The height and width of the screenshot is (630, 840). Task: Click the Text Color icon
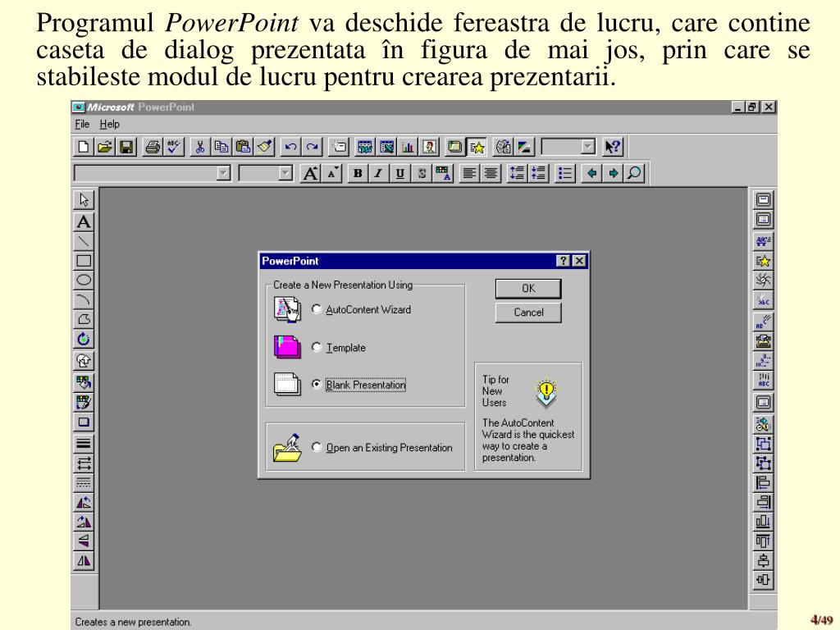click(x=442, y=174)
